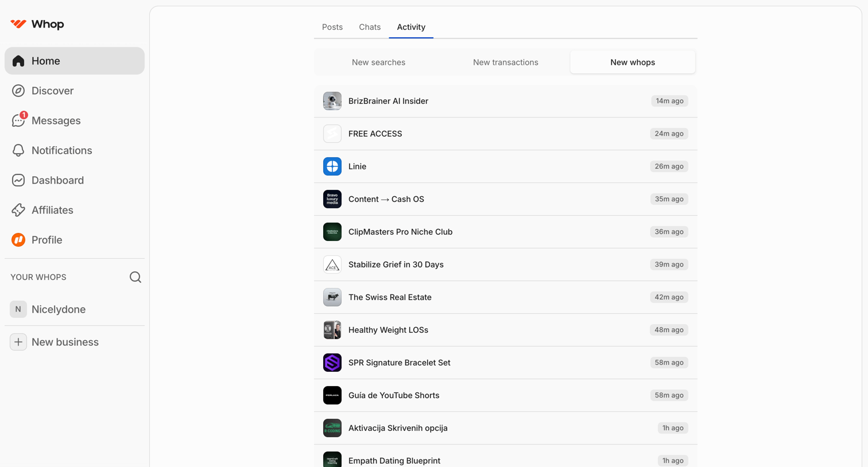Open the FREE ACCESS listing
Screen dimensions: 868x467
(506, 134)
